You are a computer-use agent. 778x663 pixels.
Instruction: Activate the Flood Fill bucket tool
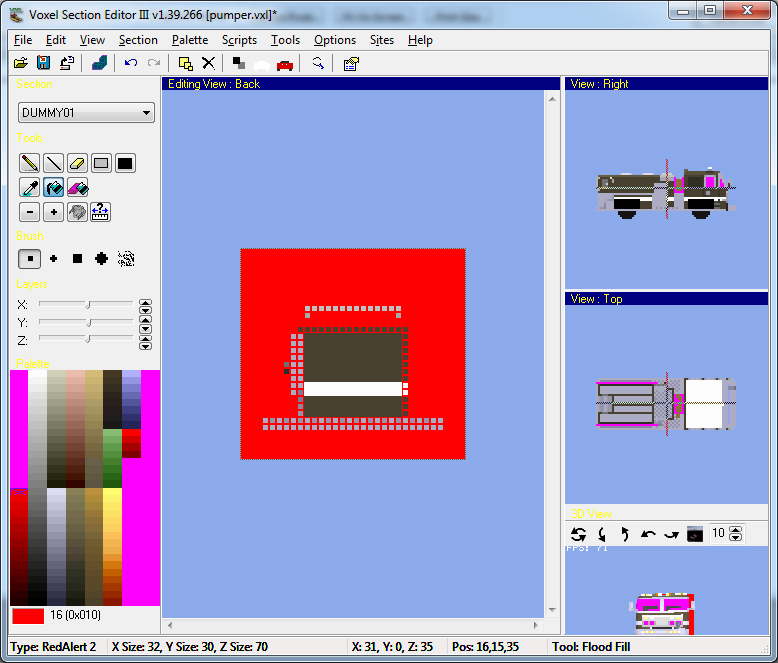tap(53, 187)
